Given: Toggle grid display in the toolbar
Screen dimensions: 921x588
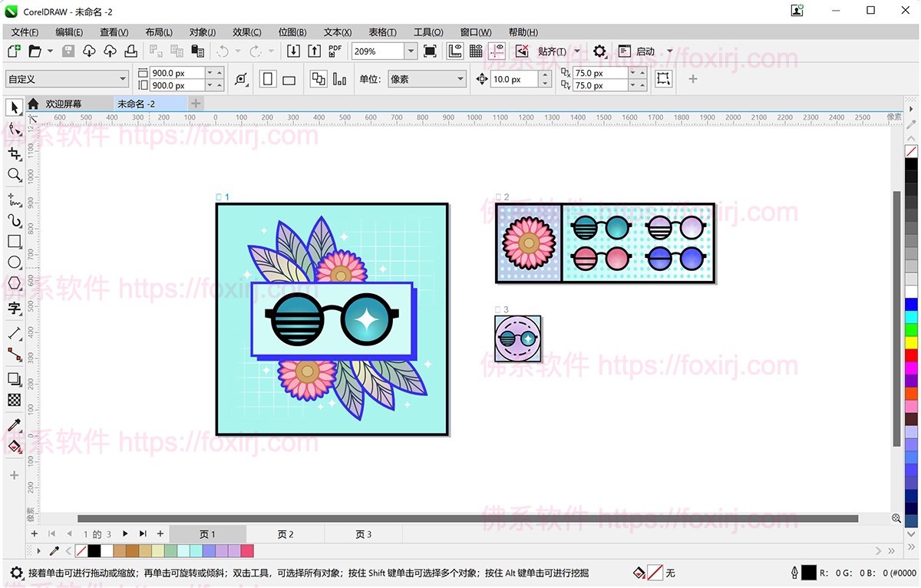Looking at the screenshot, I should point(476,51).
